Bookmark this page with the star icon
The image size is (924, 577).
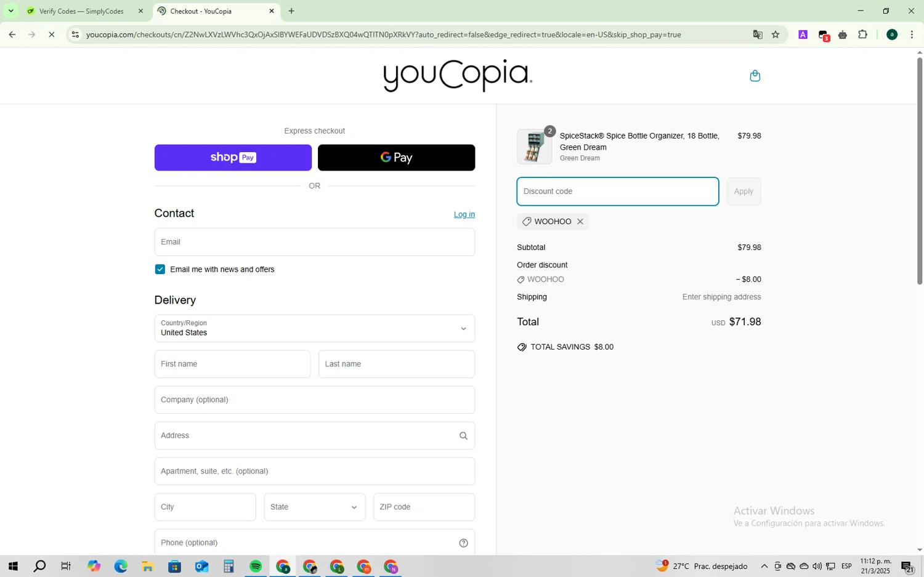(x=776, y=34)
